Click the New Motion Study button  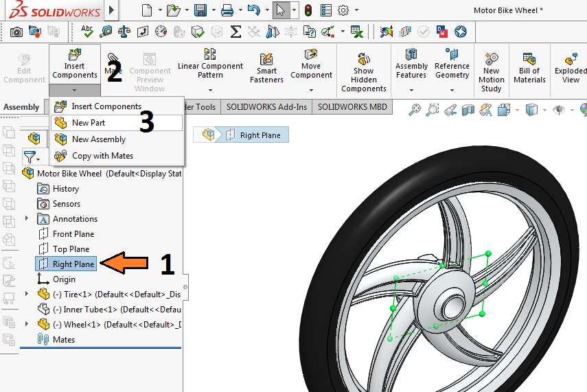pyautogui.click(x=491, y=73)
